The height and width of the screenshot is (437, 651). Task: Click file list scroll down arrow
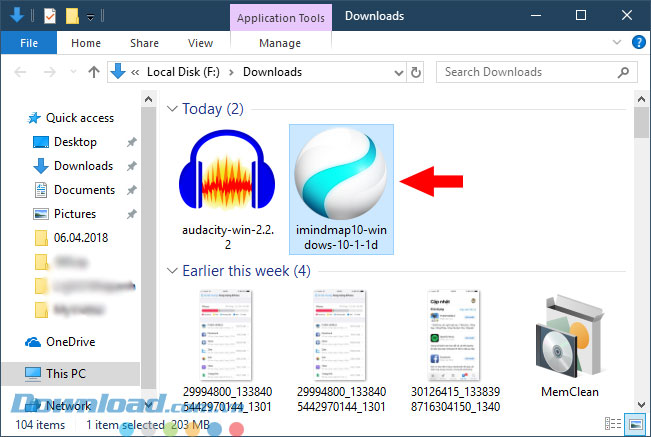641,404
